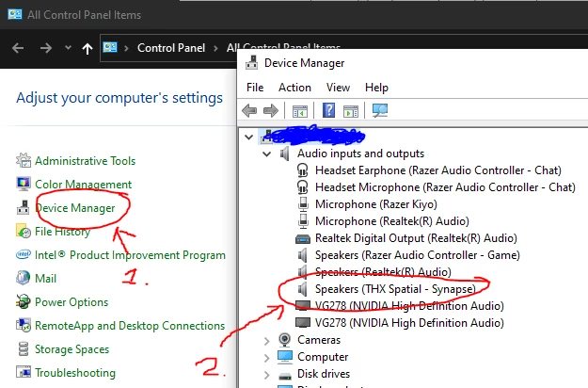Open Device Manager link in Control Panel
The height and width of the screenshot is (388, 588).
click(75, 208)
